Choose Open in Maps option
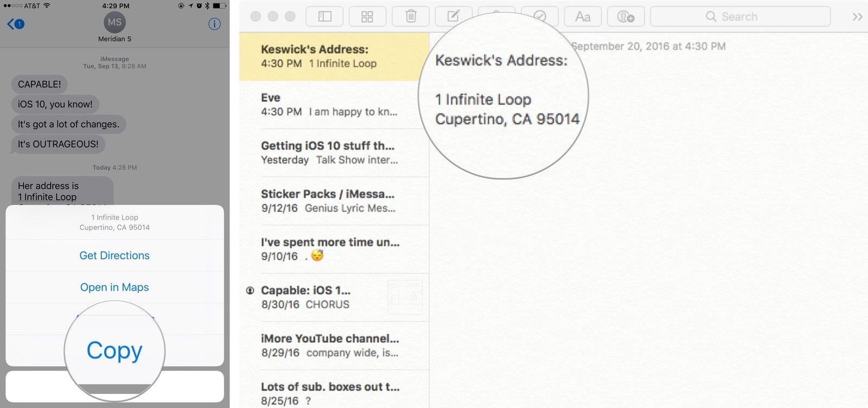This screenshot has width=868, height=408. pos(114,288)
